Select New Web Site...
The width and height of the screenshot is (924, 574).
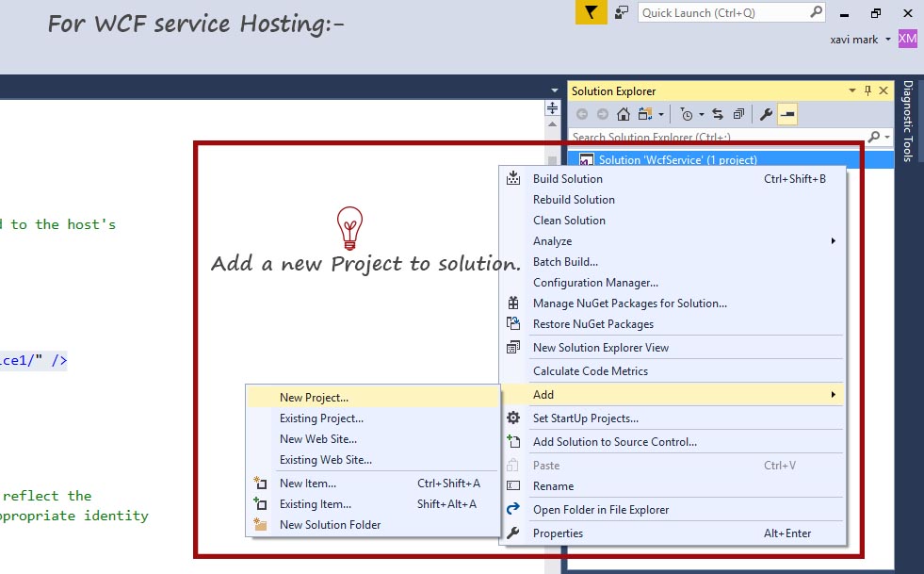click(372, 438)
